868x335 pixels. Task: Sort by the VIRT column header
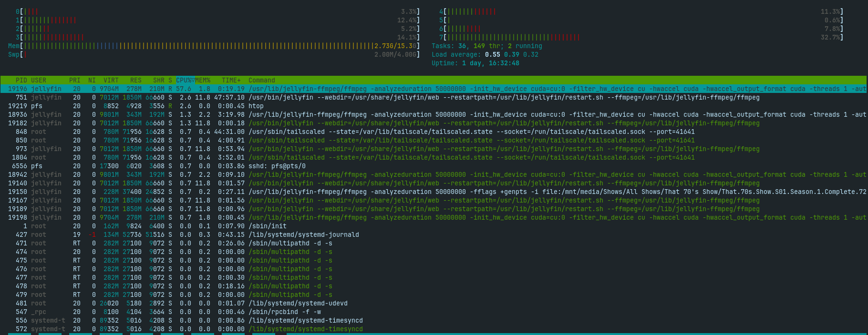coord(111,80)
